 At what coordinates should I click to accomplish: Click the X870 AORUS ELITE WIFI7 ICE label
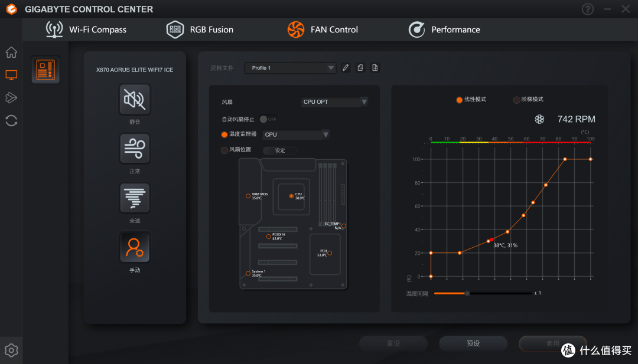point(135,70)
